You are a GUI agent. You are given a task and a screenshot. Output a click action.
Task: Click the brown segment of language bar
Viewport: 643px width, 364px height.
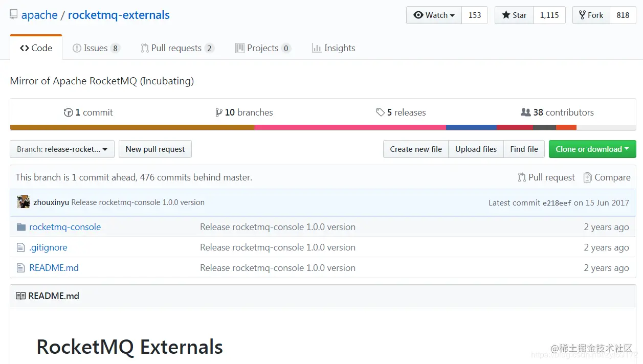click(x=132, y=127)
